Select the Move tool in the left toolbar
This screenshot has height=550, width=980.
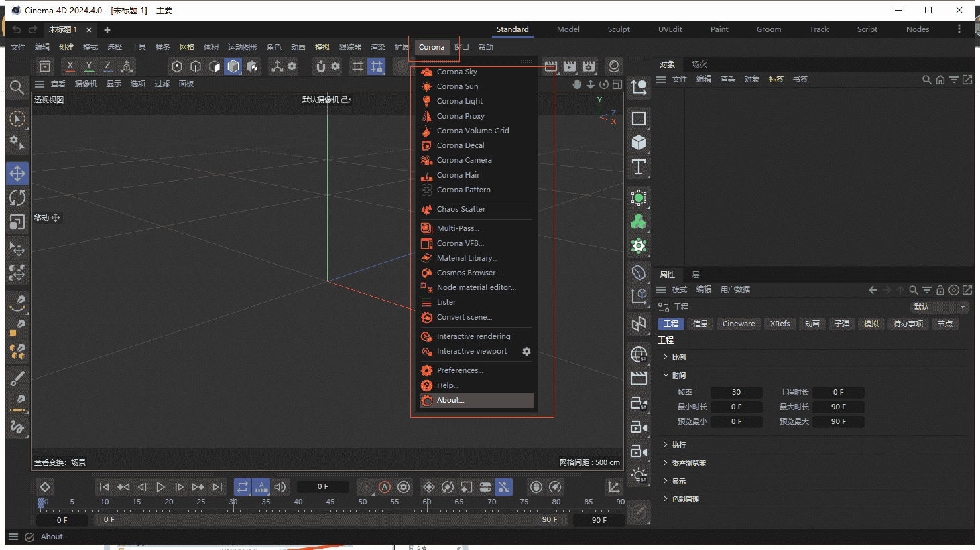coord(17,173)
